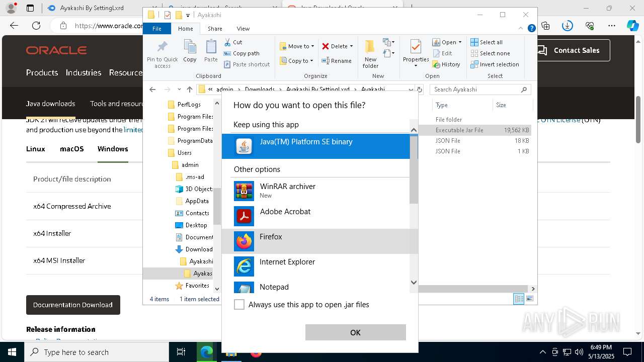The height and width of the screenshot is (362, 644).
Task: Switch to large icons view button
Action: [529, 299]
